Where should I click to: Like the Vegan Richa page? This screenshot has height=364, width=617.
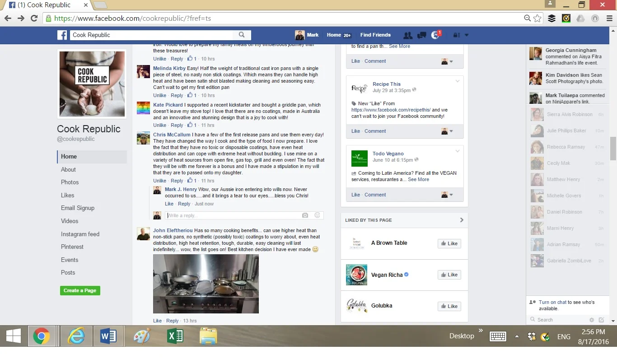449,275
